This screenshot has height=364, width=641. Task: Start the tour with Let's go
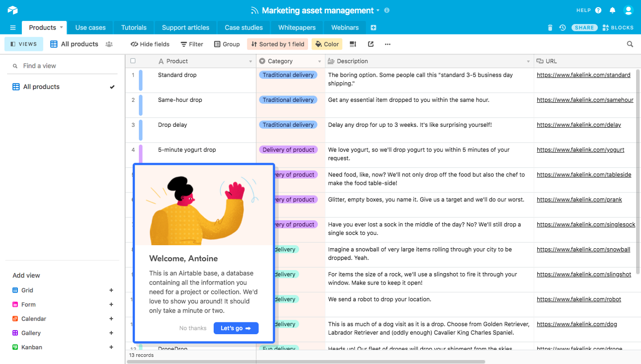236,328
